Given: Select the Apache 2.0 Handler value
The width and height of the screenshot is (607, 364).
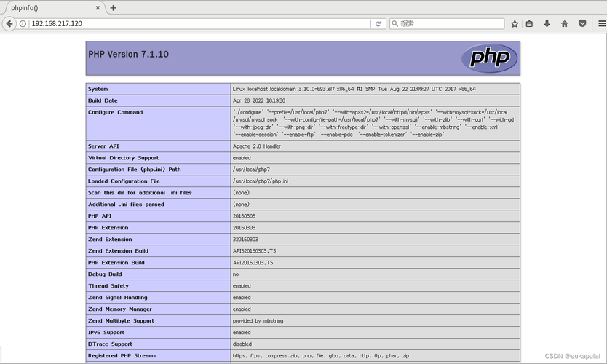Looking at the screenshot, I should pos(257,146).
